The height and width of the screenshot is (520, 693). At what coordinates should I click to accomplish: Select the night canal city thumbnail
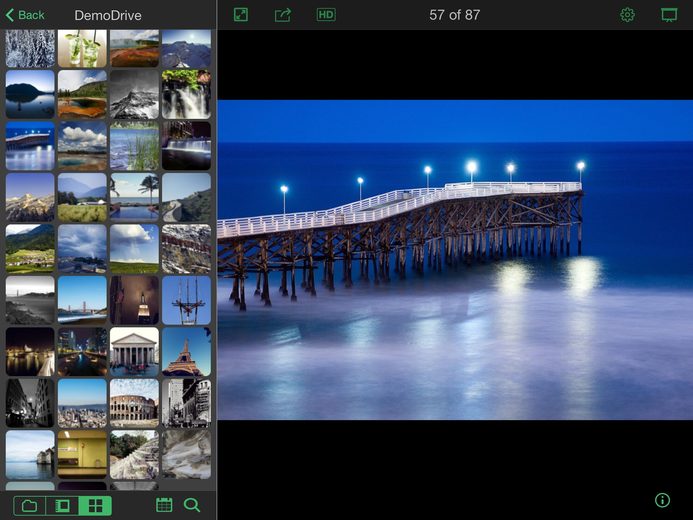82,352
